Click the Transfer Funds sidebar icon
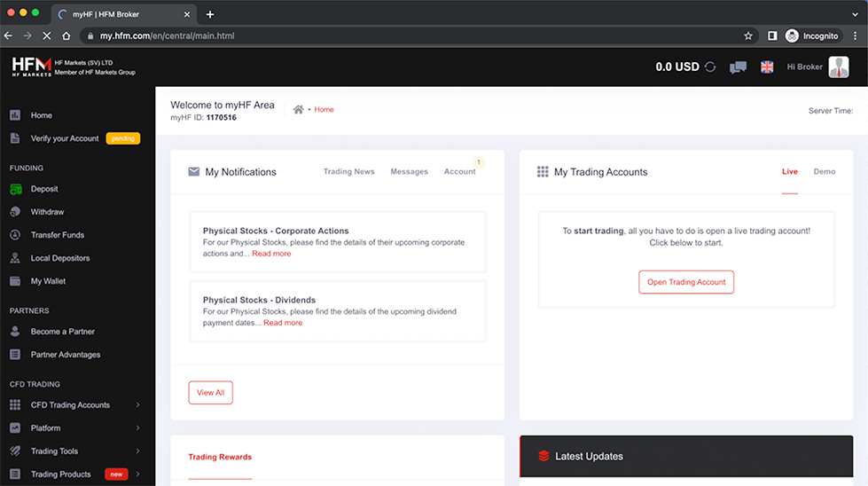The height and width of the screenshot is (486, 868). click(15, 235)
